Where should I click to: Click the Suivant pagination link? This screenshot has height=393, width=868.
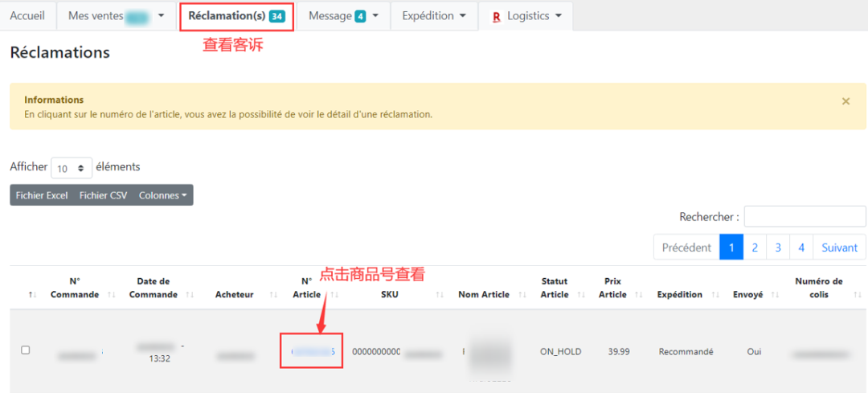839,248
